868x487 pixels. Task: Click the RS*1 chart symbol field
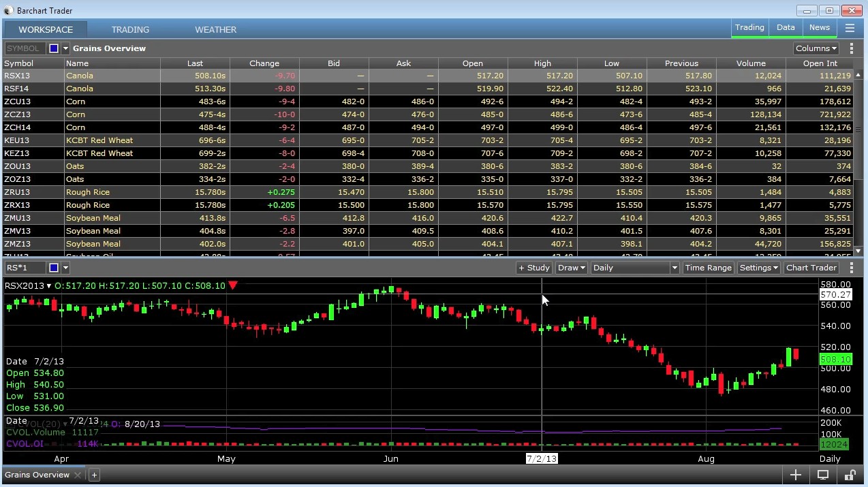click(25, 268)
